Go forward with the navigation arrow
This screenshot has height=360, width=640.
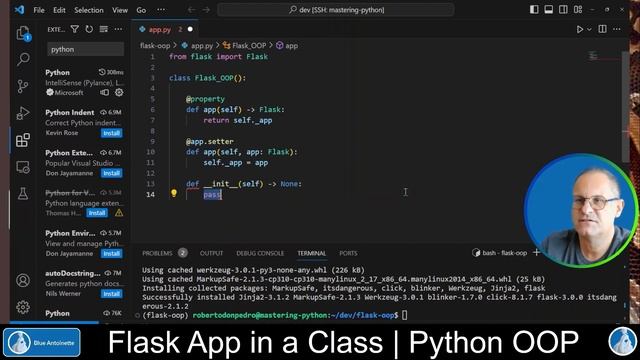point(206,10)
